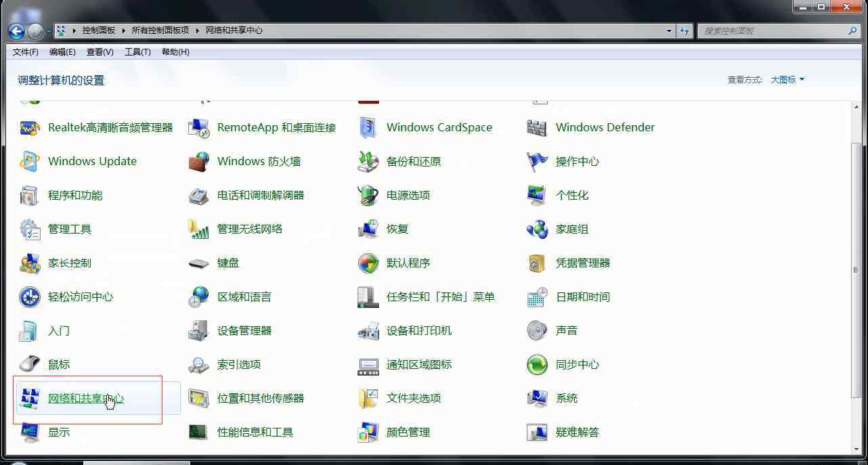Screen dimensions: 868x465
Task: Open the 家长控制 icon
Action: [x=30, y=263]
